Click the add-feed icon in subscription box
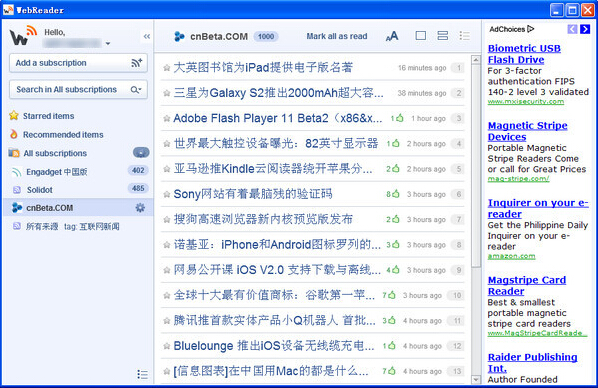The image size is (598, 388). pos(137,63)
